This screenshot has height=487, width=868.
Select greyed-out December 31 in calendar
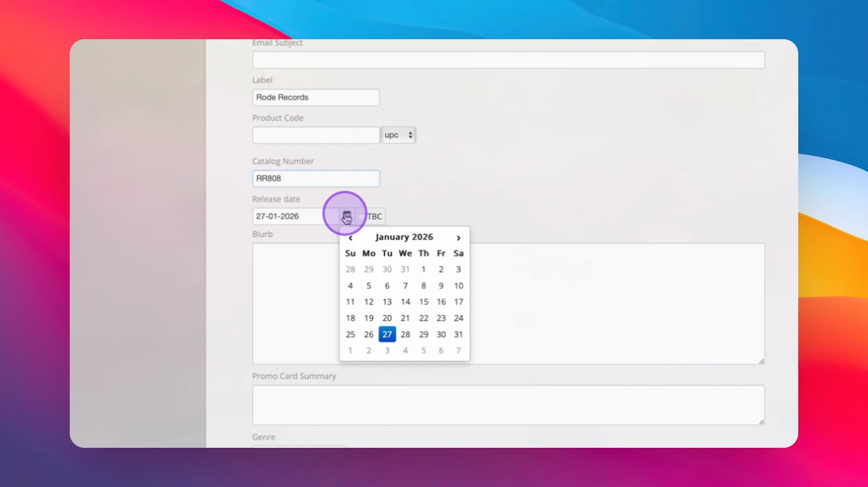(x=405, y=269)
